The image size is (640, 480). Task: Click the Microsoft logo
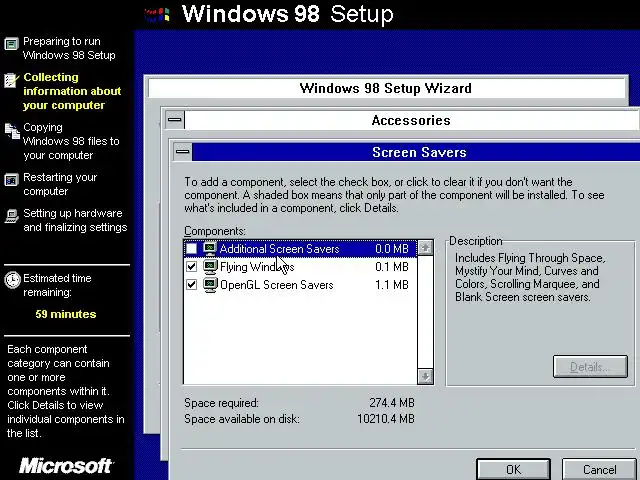tap(67, 465)
